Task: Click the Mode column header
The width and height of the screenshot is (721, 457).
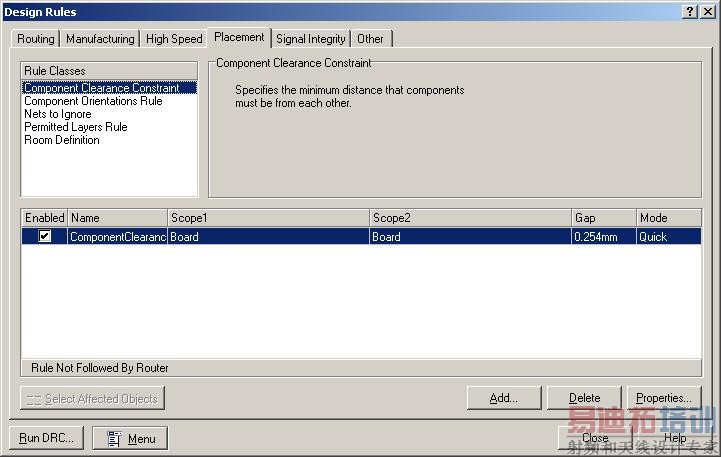Action: [x=669, y=217]
